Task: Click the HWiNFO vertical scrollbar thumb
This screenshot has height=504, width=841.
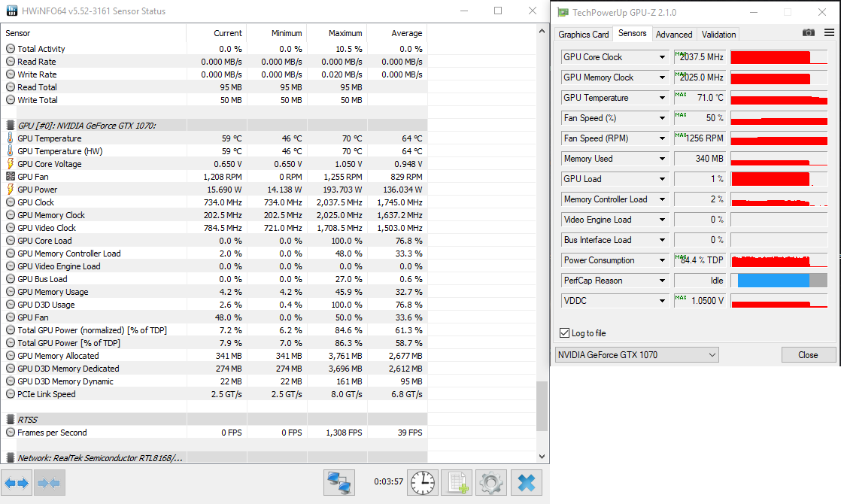Action: 542,406
